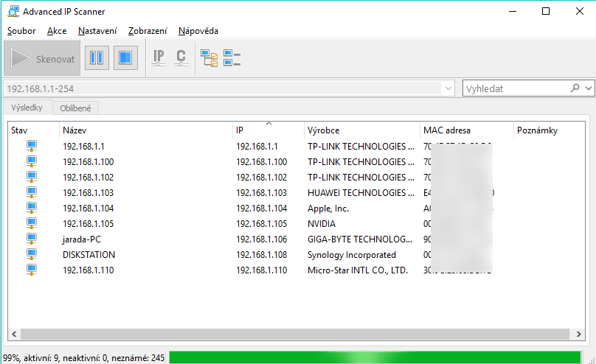Click the horizontal scrollbar thumb
Image resolution: width=596 pixels, height=364 pixels.
click(295, 334)
